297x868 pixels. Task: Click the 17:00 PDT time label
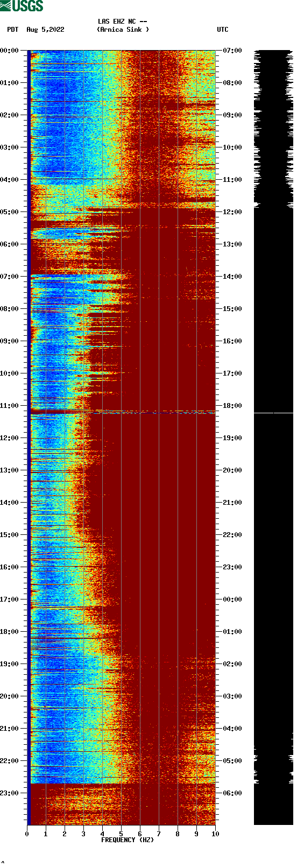pos(10,599)
